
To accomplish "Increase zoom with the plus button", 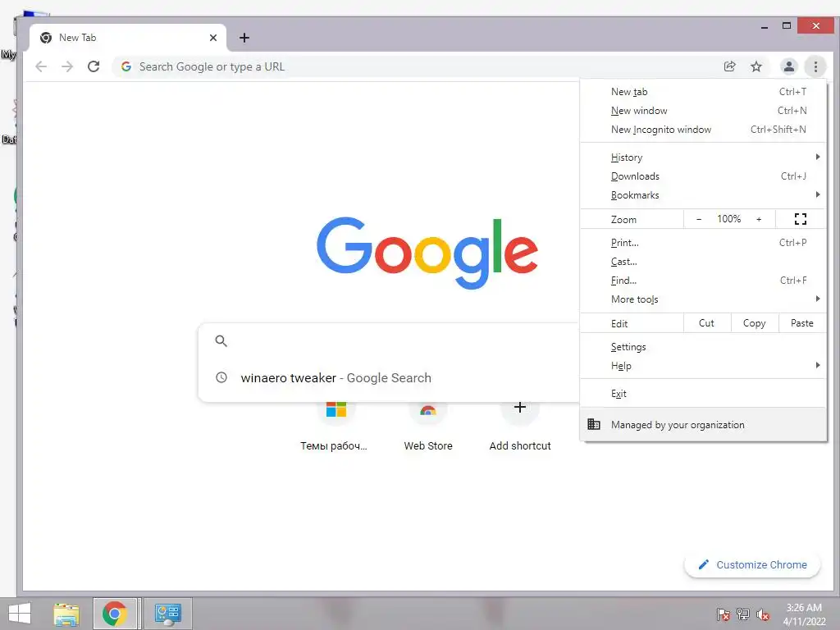I will 759,218.
